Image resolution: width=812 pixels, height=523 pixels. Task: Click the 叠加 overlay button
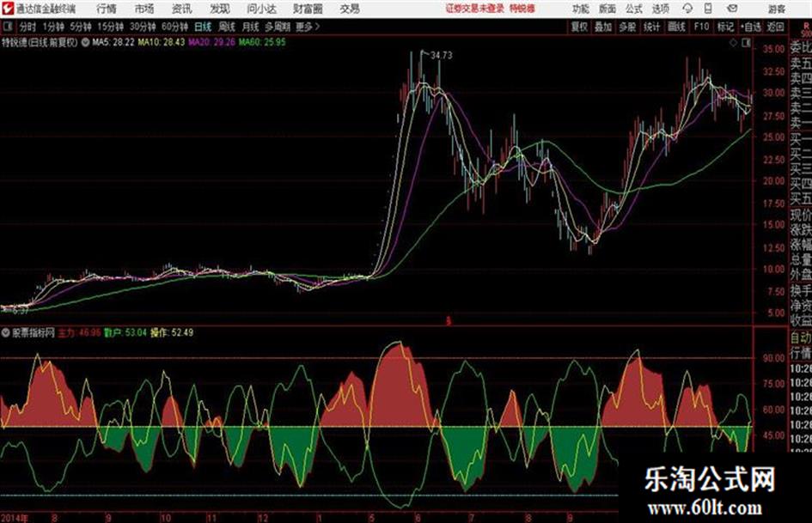click(603, 27)
